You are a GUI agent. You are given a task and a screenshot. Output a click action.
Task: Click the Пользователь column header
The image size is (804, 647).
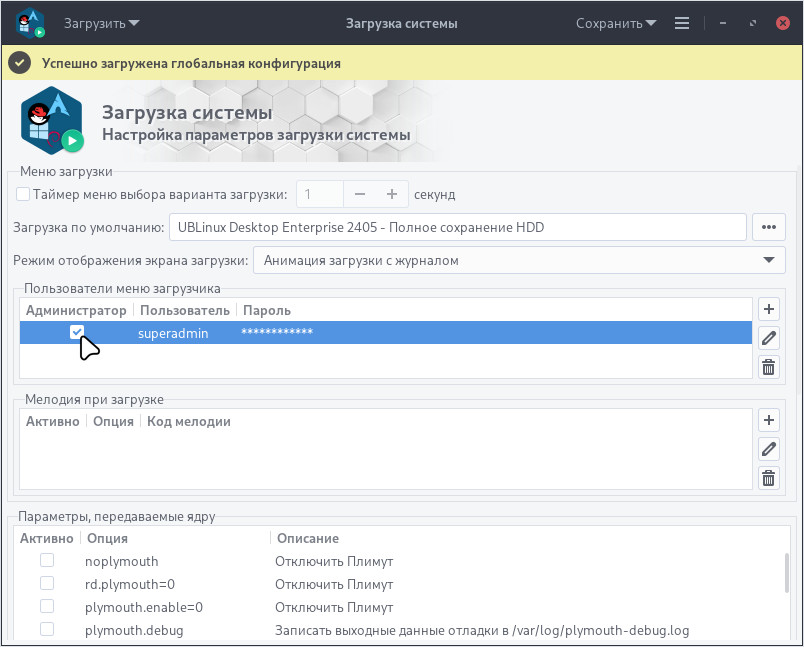click(185, 311)
